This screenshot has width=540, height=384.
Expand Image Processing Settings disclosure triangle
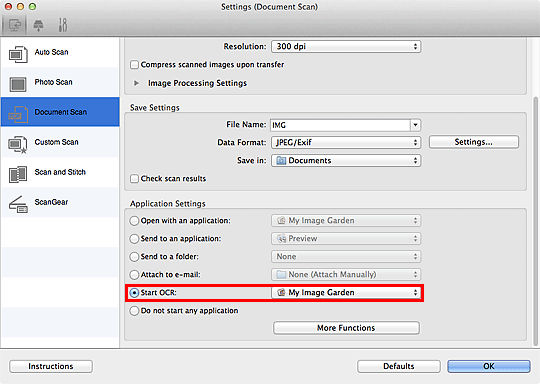coord(136,83)
